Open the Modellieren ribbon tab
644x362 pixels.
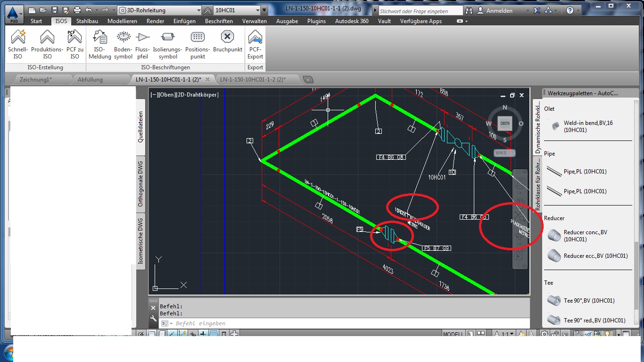122,21
